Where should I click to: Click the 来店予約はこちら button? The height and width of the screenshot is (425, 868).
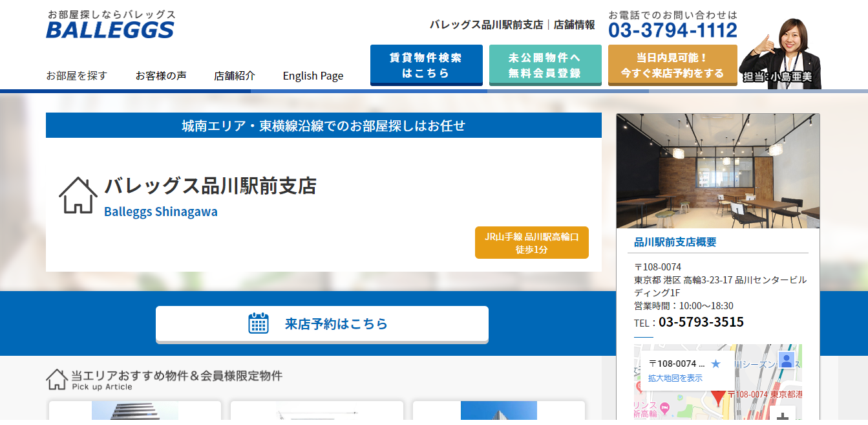pos(322,323)
